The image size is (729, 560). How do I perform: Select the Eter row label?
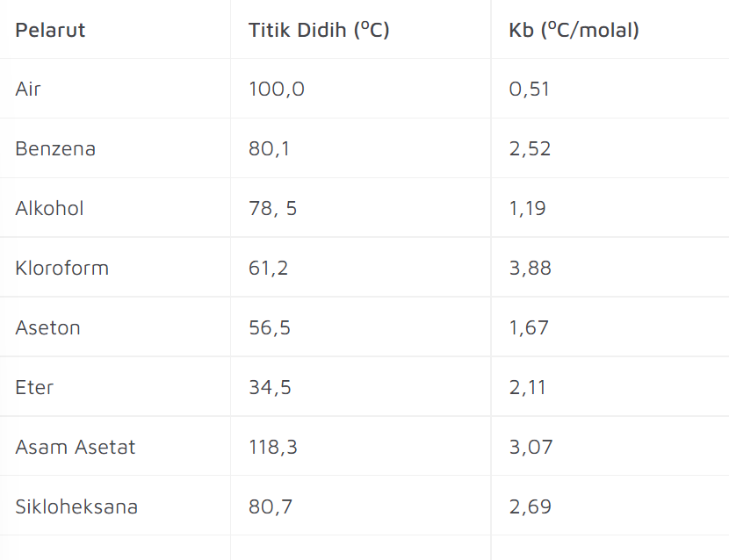[34, 387]
